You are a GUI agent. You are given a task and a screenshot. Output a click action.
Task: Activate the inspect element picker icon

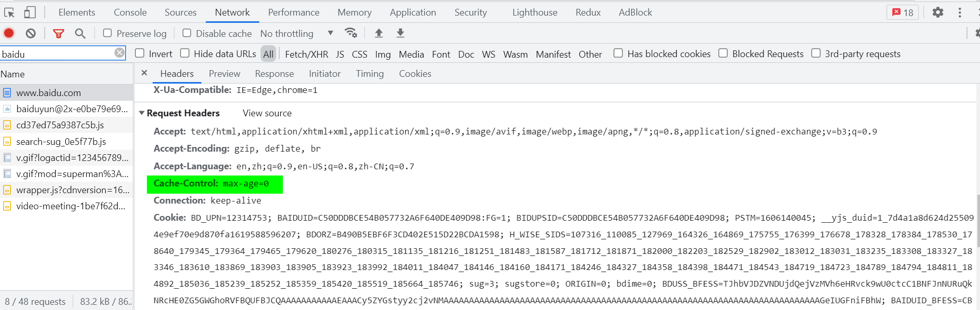point(9,12)
